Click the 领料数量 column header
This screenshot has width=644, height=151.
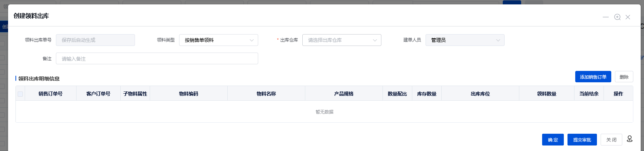pyautogui.click(x=546, y=94)
